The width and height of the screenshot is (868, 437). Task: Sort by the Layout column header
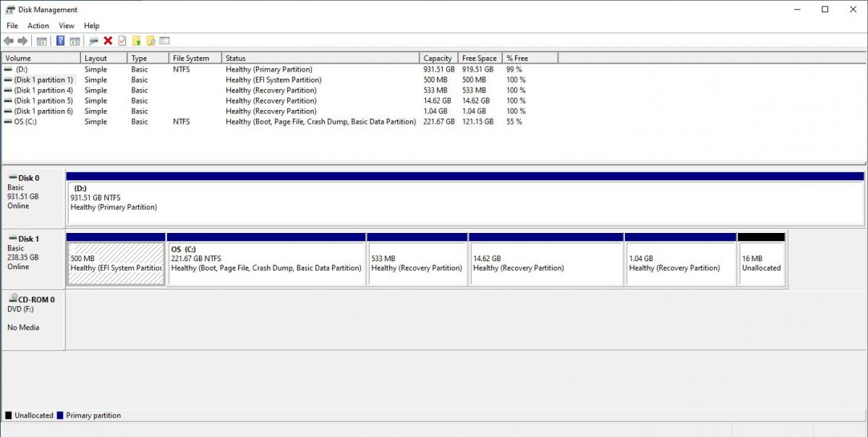click(x=104, y=58)
